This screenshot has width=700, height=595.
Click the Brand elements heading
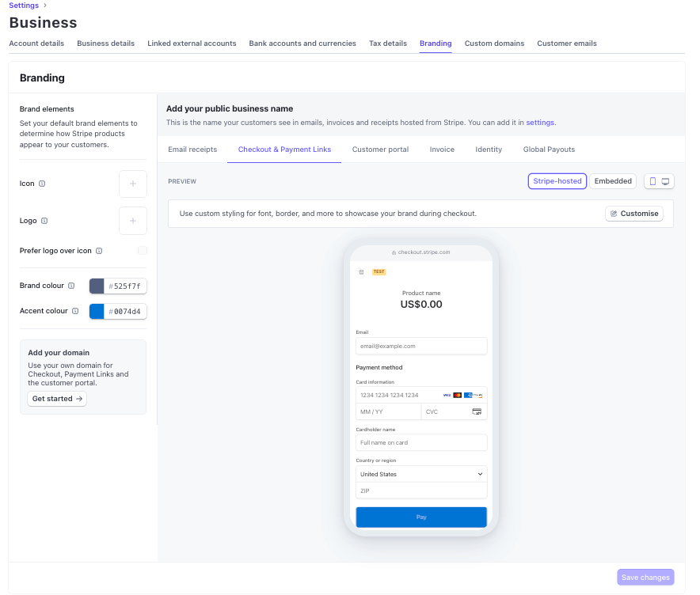[x=47, y=109]
